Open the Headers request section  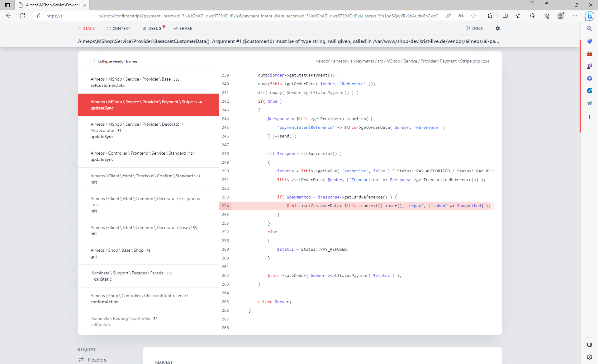pos(97,360)
